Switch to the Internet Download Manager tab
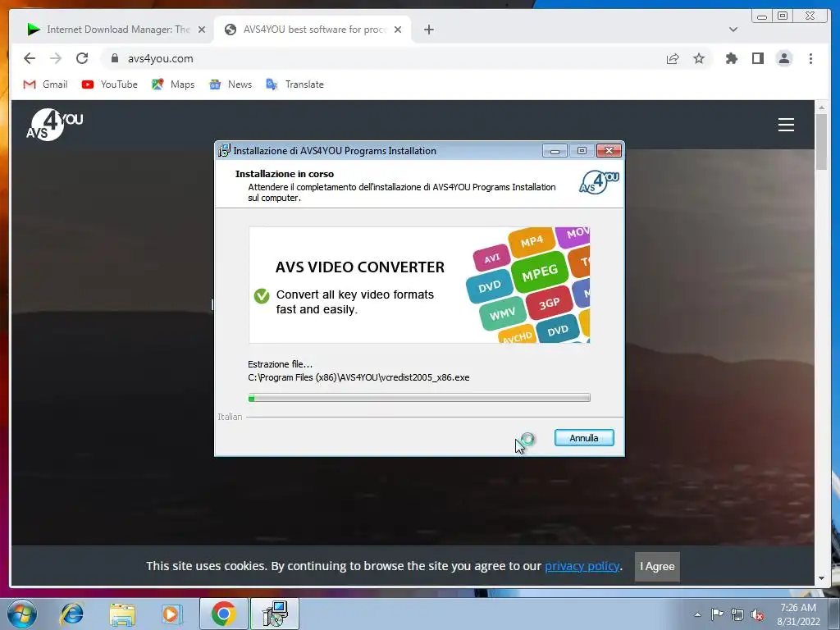840x630 pixels. (110, 30)
